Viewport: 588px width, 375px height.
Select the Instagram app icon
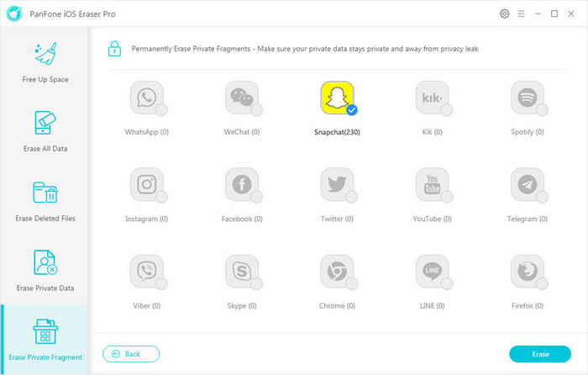click(x=147, y=184)
